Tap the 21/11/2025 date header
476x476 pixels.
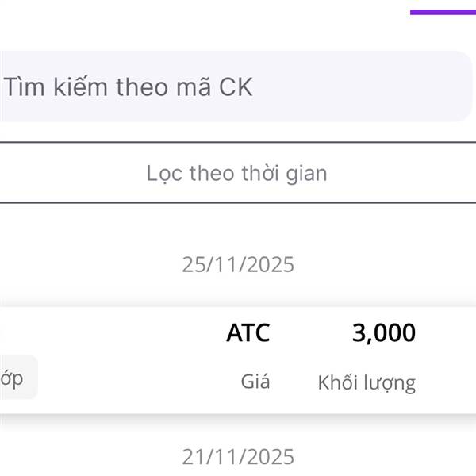(x=238, y=457)
